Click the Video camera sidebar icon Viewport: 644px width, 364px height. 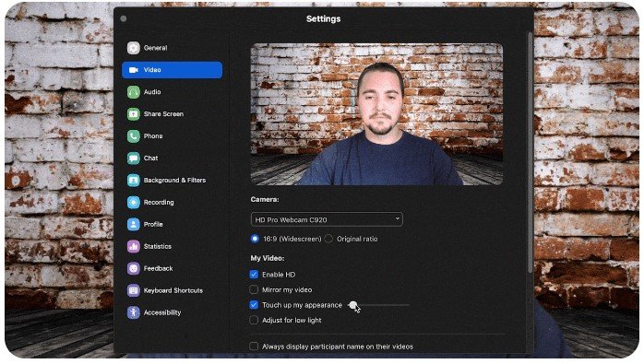pyautogui.click(x=134, y=70)
